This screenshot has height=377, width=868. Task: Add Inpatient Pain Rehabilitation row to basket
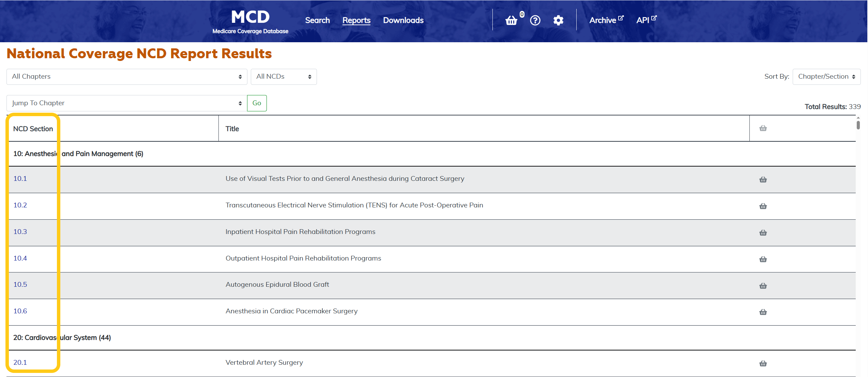[x=763, y=233]
